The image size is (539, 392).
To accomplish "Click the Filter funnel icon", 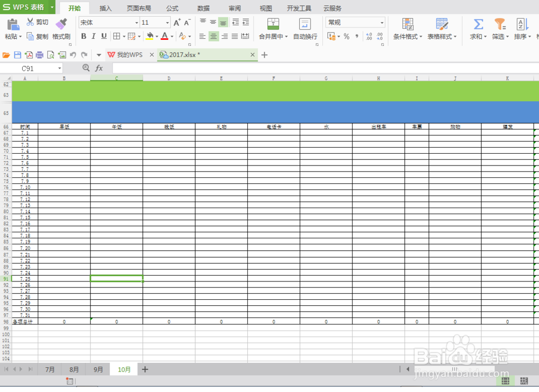I will (500, 24).
